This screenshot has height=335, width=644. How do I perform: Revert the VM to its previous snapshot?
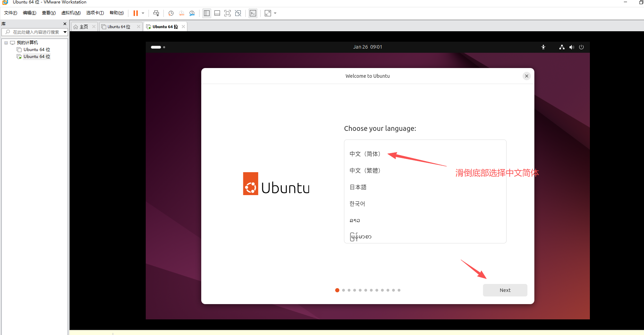pyautogui.click(x=181, y=13)
